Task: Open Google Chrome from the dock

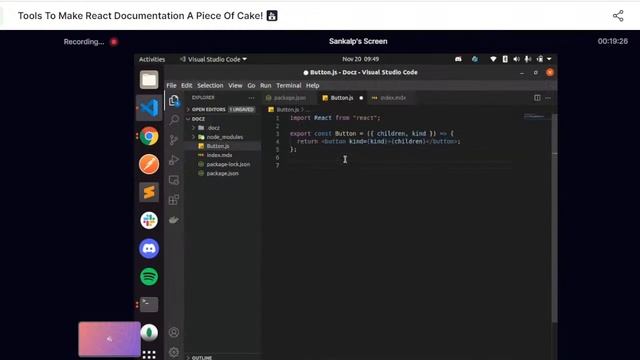Action: pos(149,136)
